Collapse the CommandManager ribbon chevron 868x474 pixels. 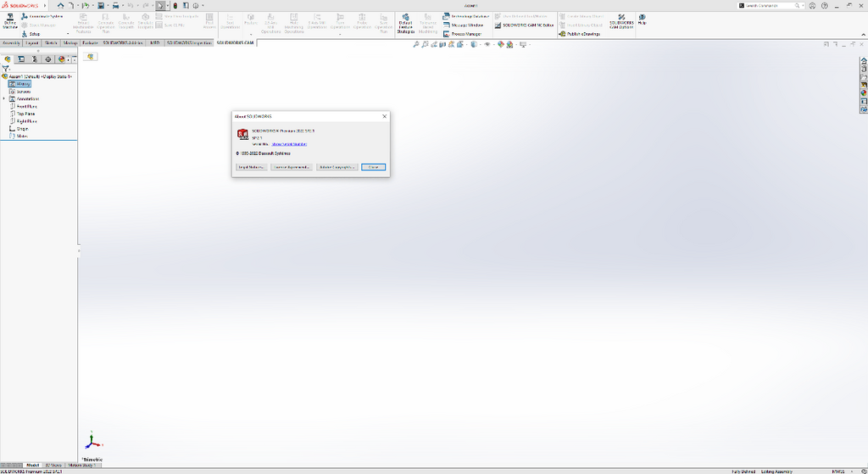862,34
